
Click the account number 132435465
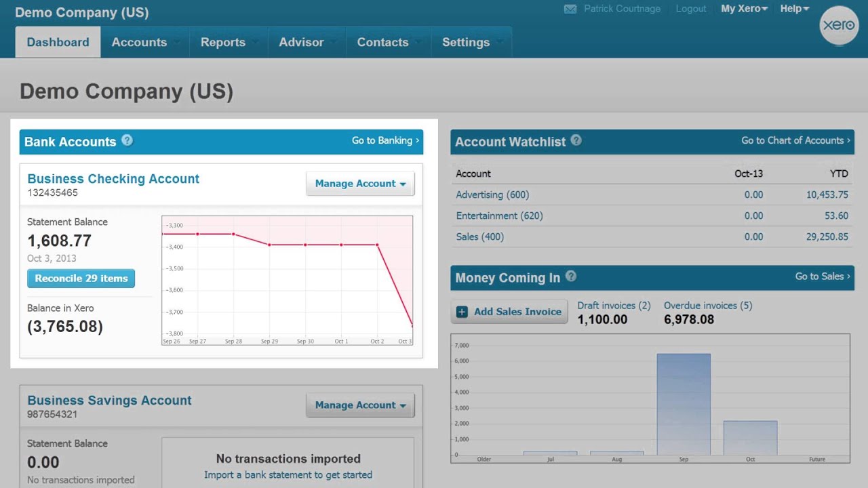point(52,192)
